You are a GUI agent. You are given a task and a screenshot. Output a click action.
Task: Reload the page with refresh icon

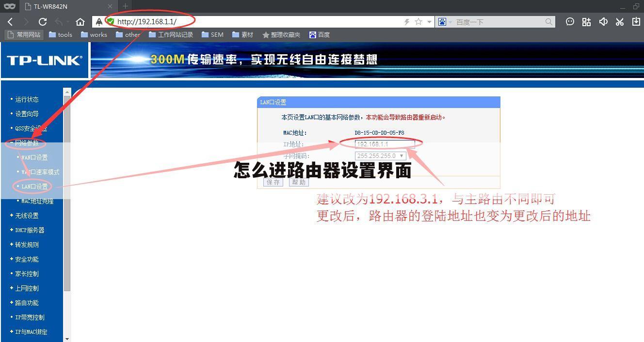click(43, 22)
